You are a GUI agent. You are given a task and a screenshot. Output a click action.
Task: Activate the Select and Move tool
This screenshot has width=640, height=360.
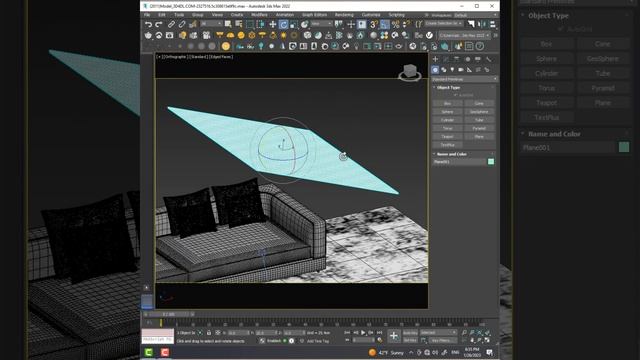point(273,24)
